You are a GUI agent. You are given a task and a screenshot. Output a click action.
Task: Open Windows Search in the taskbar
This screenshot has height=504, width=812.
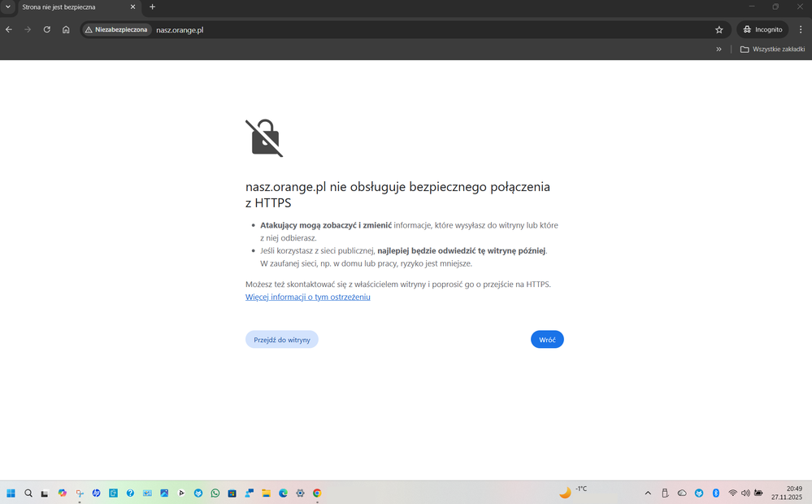click(x=28, y=493)
